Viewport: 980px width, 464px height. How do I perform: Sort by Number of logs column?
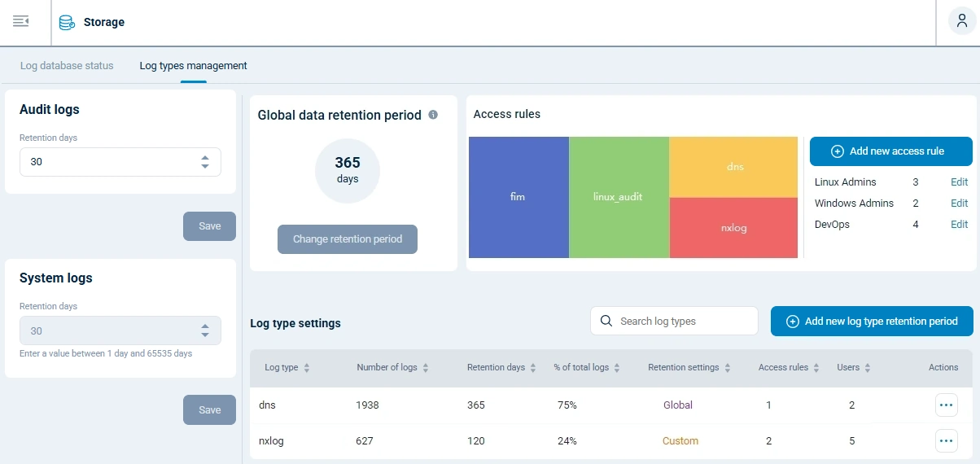point(426,368)
